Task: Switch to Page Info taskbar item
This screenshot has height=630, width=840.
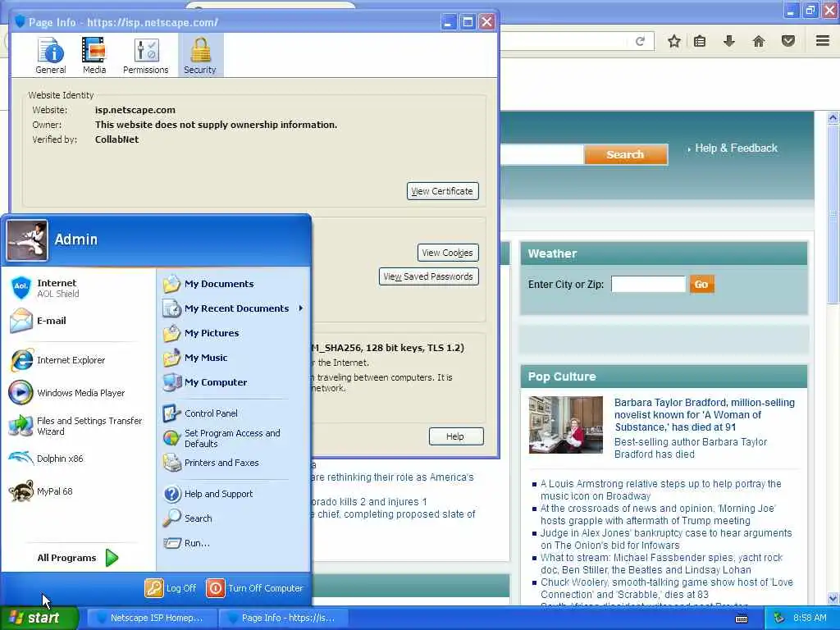Action: point(282,618)
